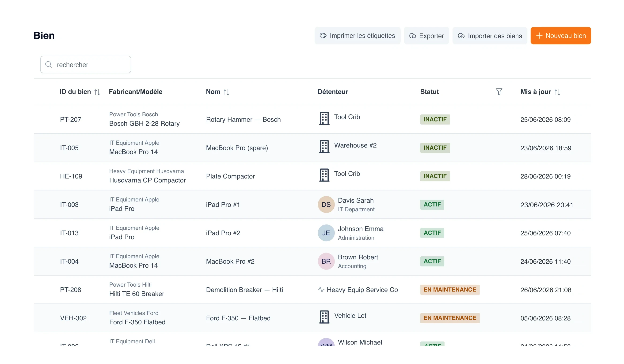624x364 pixels.
Task: Select name Demolition Breaker — Hilti
Action: point(244,290)
